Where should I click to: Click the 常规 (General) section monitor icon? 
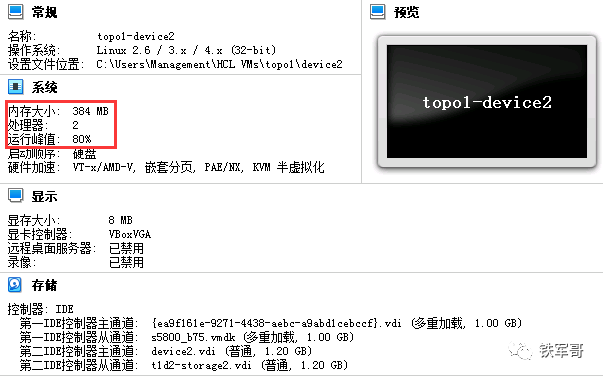point(16,12)
